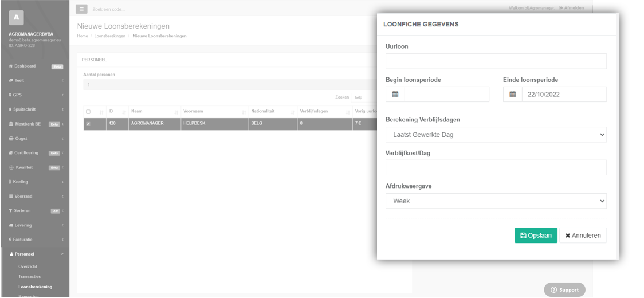Sort table by Voornaam column
The image size is (644, 298).
(x=214, y=112)
